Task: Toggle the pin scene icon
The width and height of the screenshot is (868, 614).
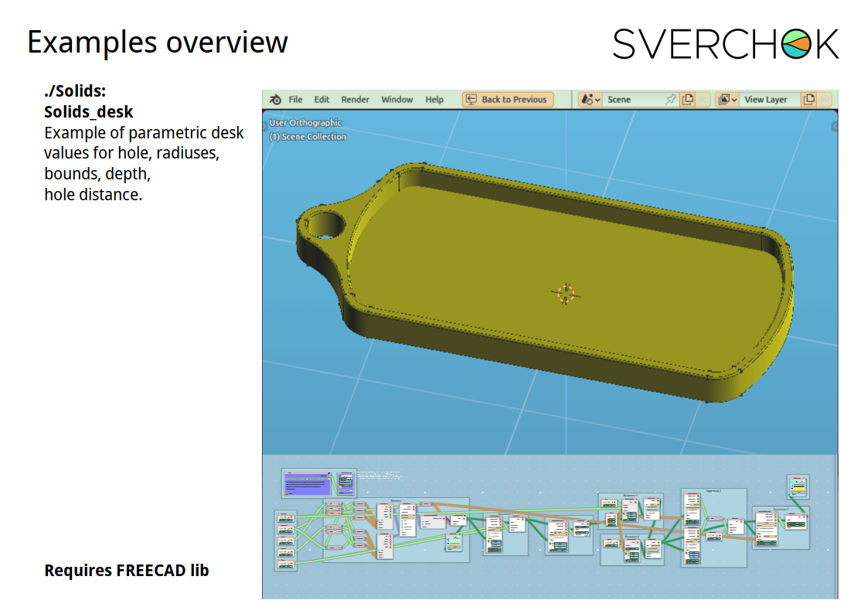Action: click(x=670, y=100)
